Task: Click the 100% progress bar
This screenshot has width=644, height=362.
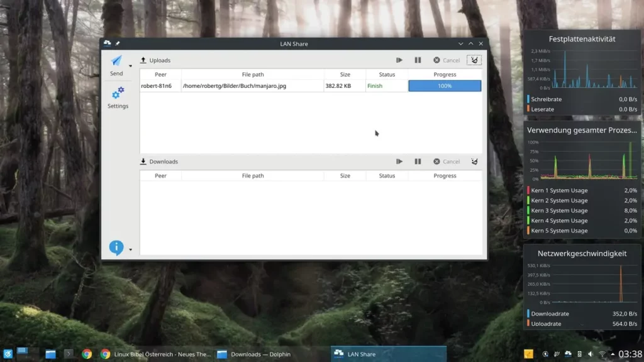Action: (x=445, y=85)
